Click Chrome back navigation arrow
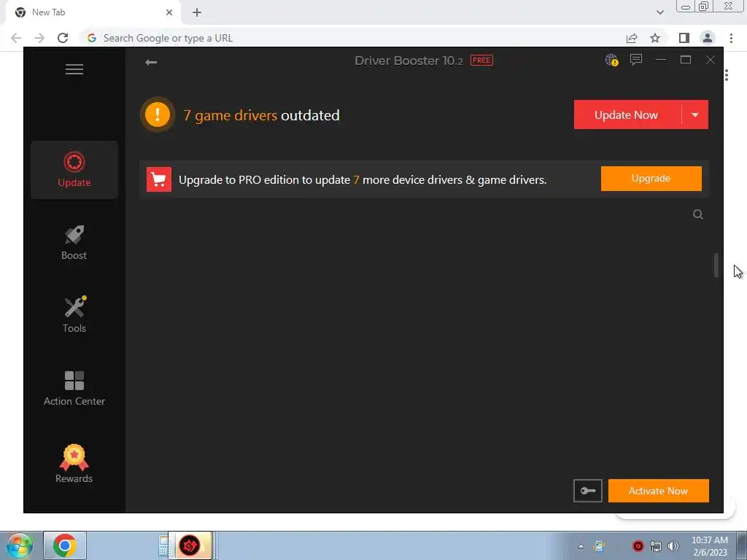This screenshot has width=747, height=560. click(x=16, y=38)
